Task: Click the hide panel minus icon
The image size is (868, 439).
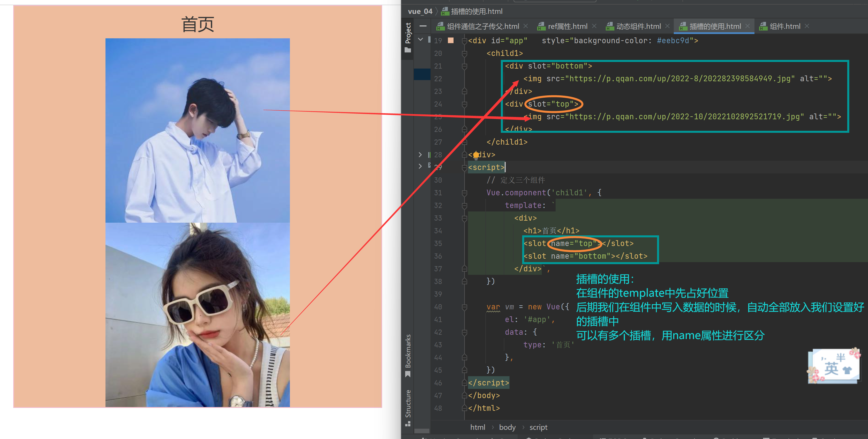Action: point(423,26)
